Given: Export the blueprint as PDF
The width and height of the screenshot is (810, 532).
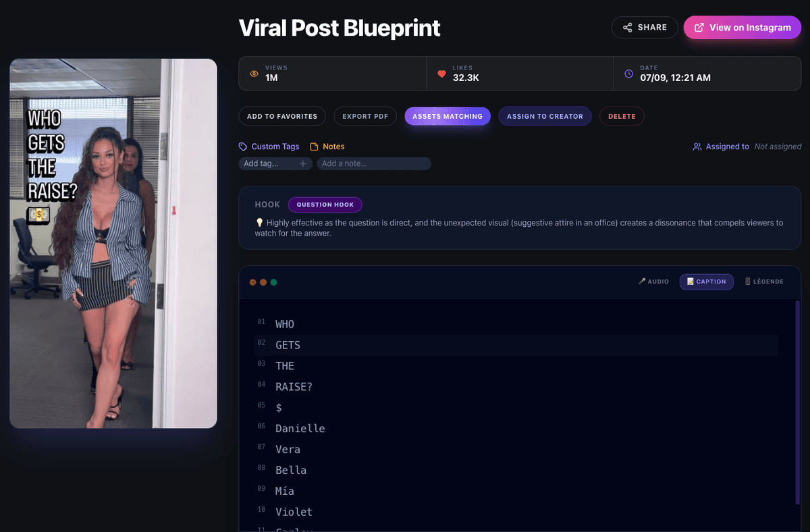Looking at the screenshot, I should tap(365, 116).
